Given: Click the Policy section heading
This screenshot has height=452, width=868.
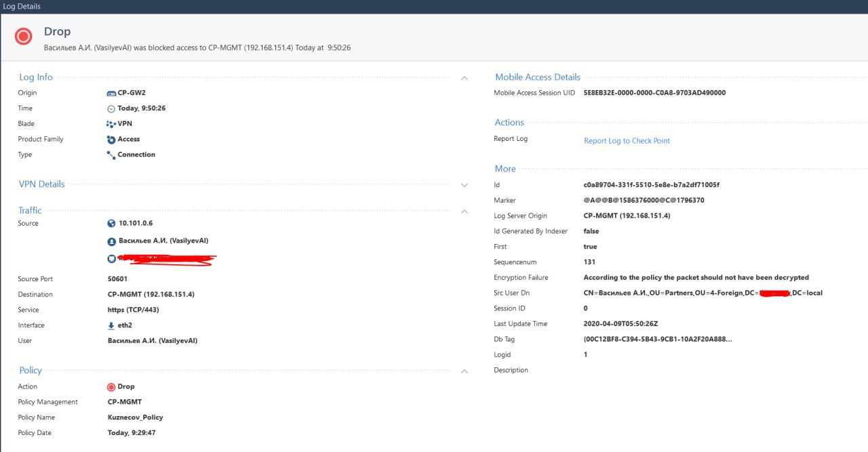Looking at the screenshot, I should click(x=31, y=370).
